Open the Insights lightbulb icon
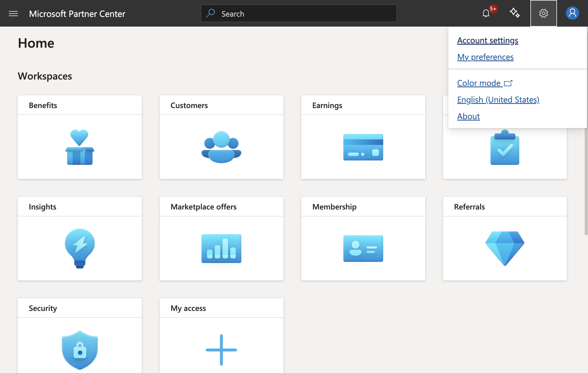Viewport: 588px width, 373px height. [80, 248]
